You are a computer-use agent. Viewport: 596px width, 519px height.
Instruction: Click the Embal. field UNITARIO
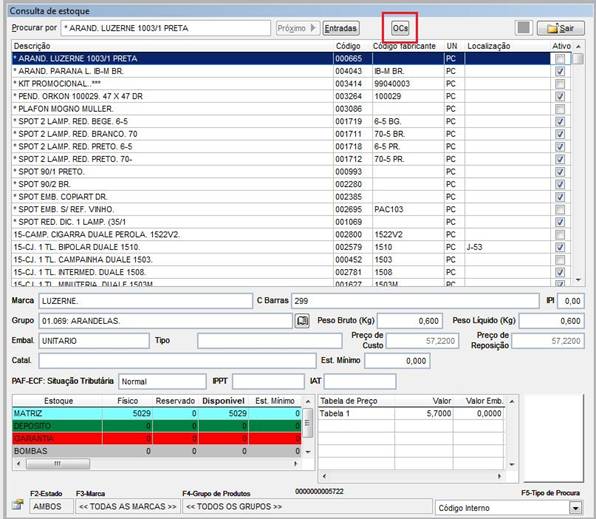94,341
